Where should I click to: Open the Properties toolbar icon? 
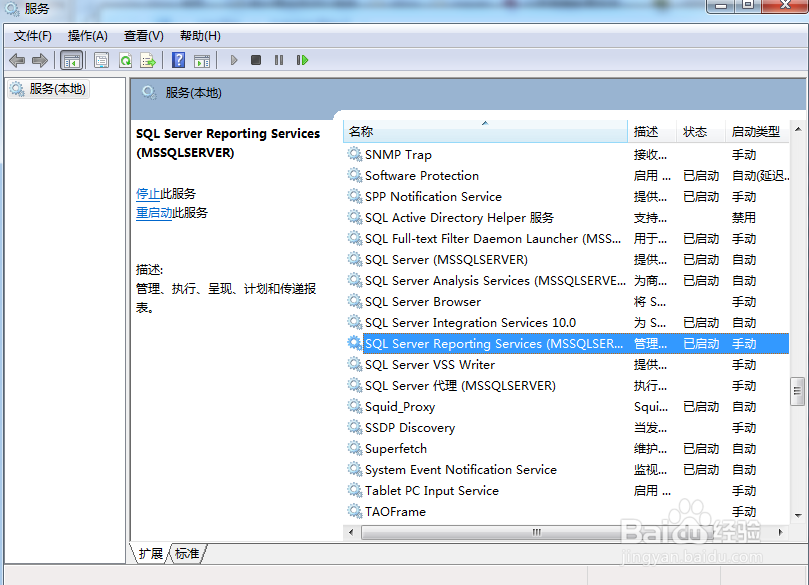[x=102, y=60]
